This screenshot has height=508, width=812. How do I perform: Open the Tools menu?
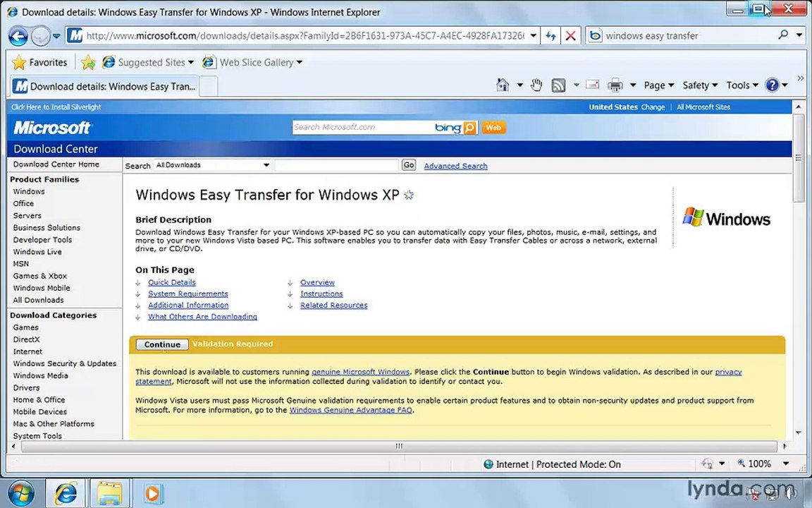[x=742, y=85]
